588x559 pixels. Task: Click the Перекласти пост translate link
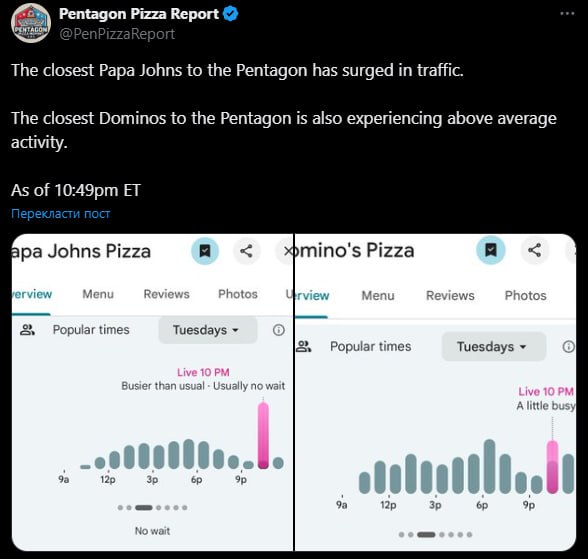click(x=60, y=213)
